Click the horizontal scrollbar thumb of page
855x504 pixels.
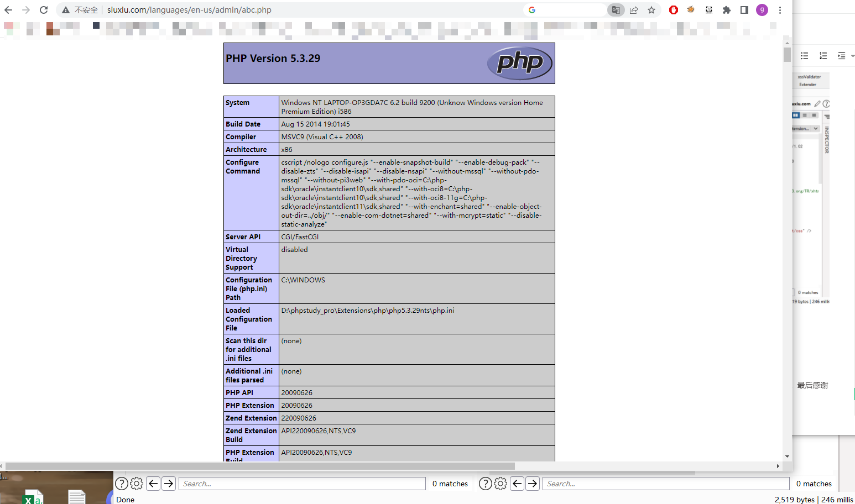(260, 466)
